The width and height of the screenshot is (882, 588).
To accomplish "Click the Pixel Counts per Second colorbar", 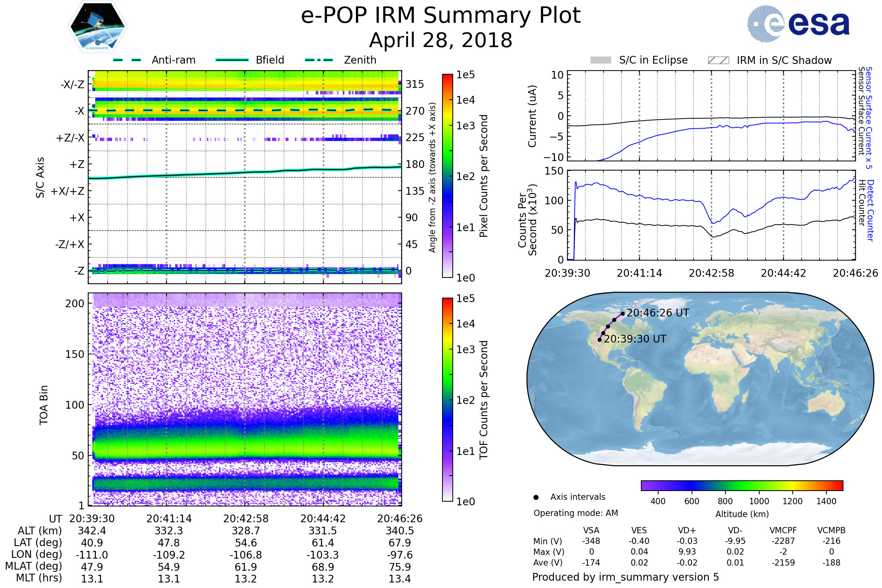I will (x=447, y=176).
